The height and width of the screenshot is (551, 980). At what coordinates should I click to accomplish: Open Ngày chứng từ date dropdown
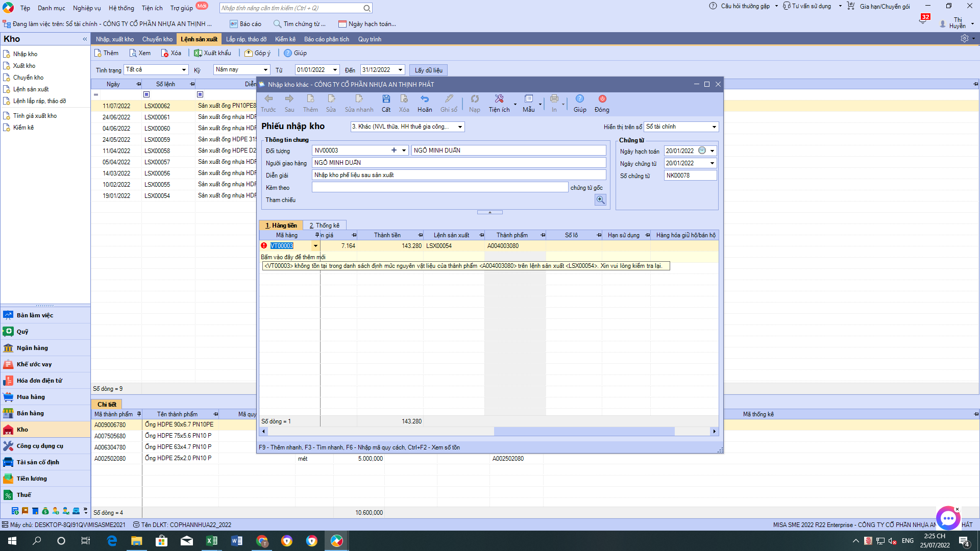[713, 163]
